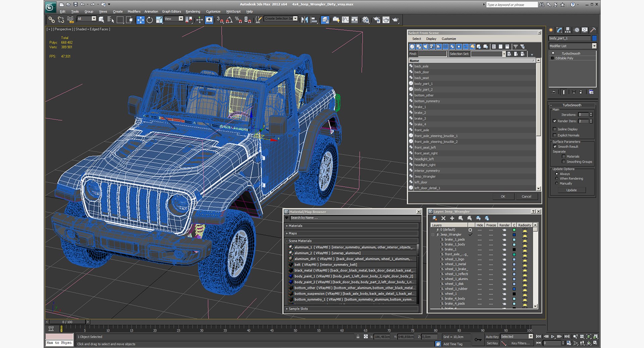Click Configure Modifier Sets icon
The width and height of the screenshot is (644, 348).
pyautogui.click(x=591, y=92)
